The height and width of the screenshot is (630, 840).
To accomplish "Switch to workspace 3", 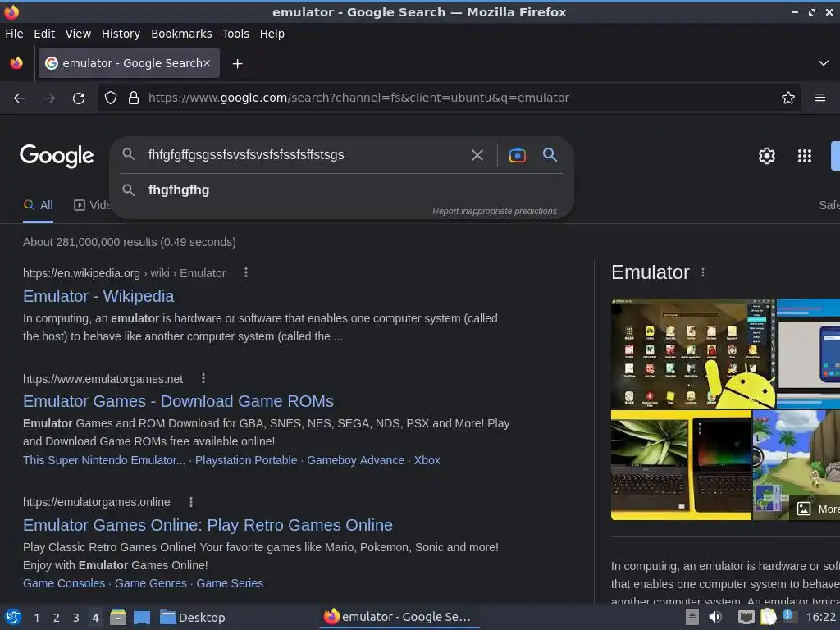I will pos(76,618).
